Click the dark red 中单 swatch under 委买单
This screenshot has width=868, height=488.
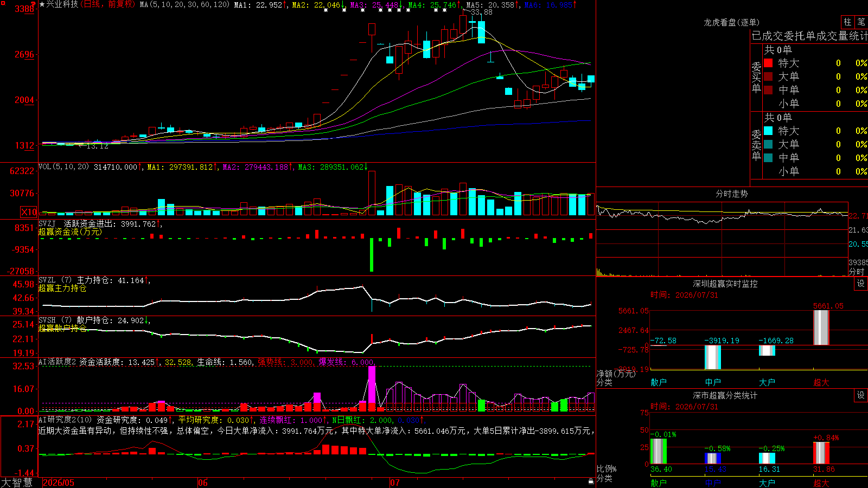click(768, 89)
